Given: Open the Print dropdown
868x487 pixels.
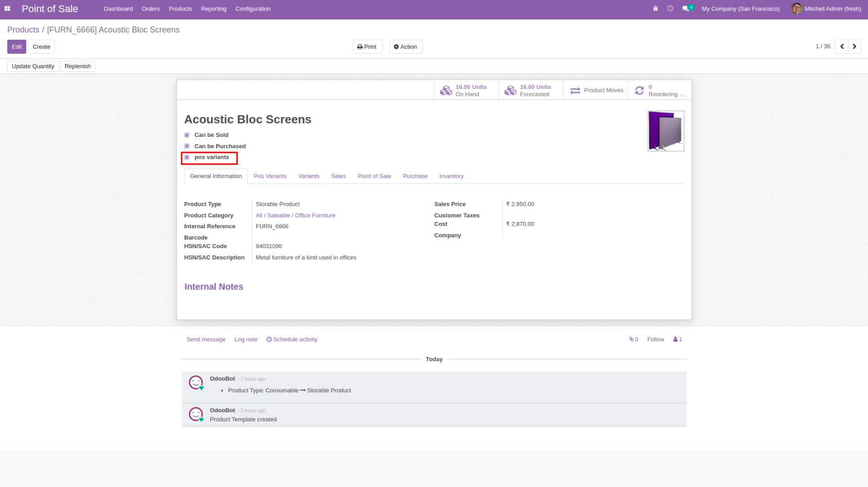Looking at the screenshot, I should [x=367, y=47].
